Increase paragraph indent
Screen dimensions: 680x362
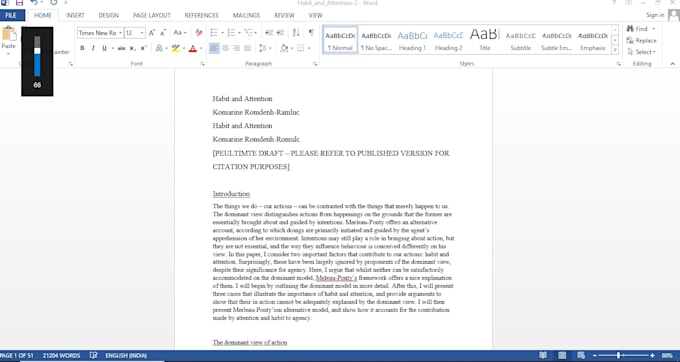pyautogui.click(x=280, y=33)
